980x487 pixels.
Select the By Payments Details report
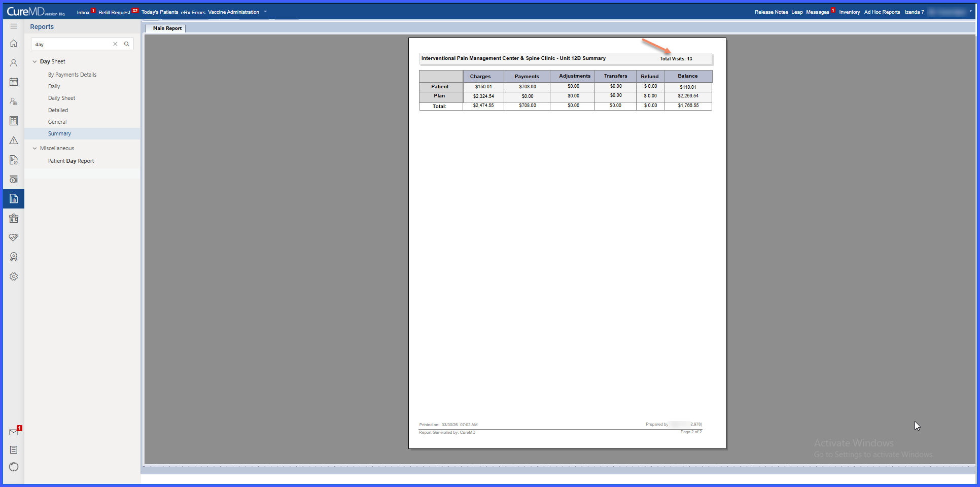click(72, 75)
